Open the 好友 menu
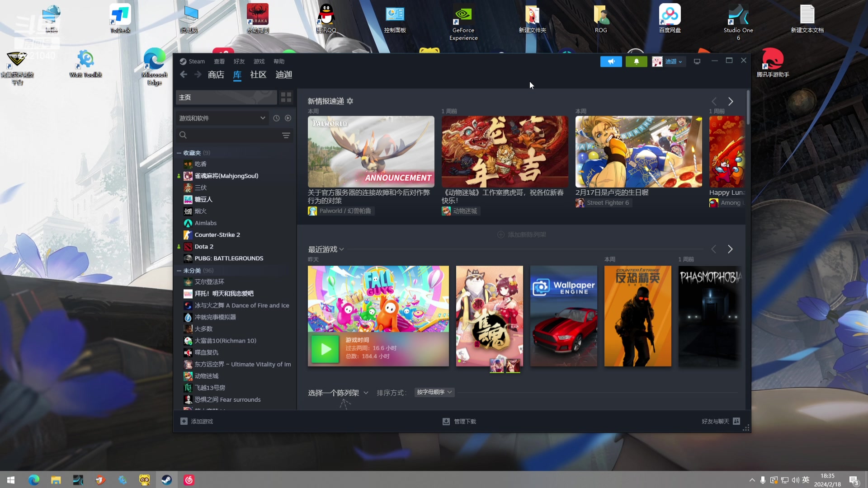The width and height of the screenshot is (868, 488). [239, 61]
